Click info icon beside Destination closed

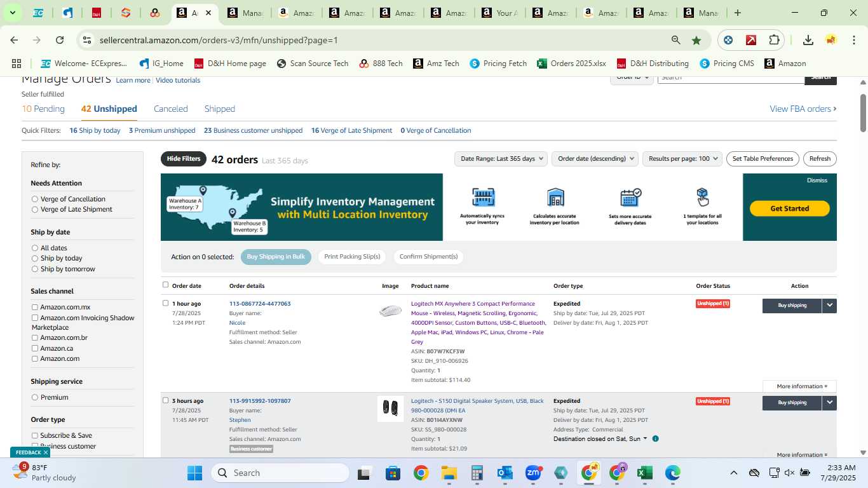click(x=655, y=439)
